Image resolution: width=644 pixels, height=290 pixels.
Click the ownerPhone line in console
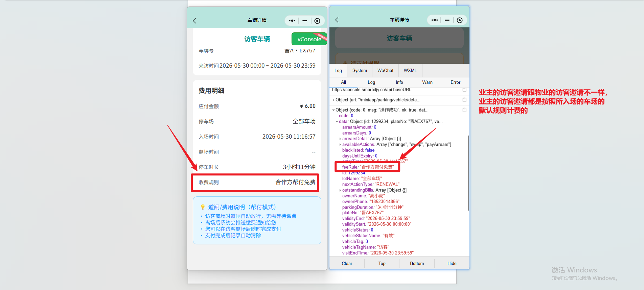coord(371,201)
